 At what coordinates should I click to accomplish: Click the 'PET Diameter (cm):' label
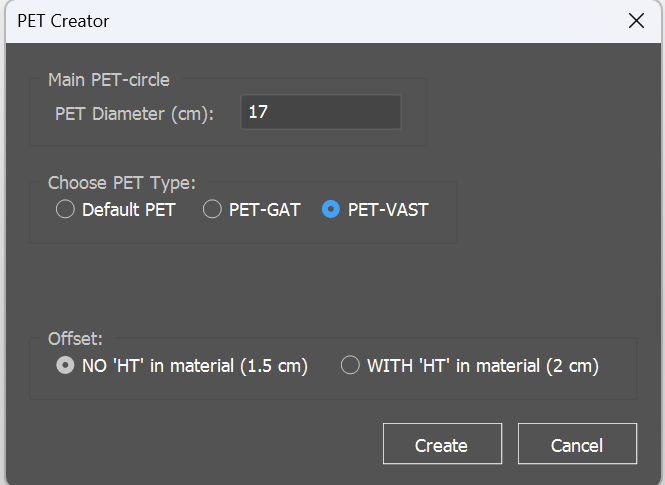point(135,113)
